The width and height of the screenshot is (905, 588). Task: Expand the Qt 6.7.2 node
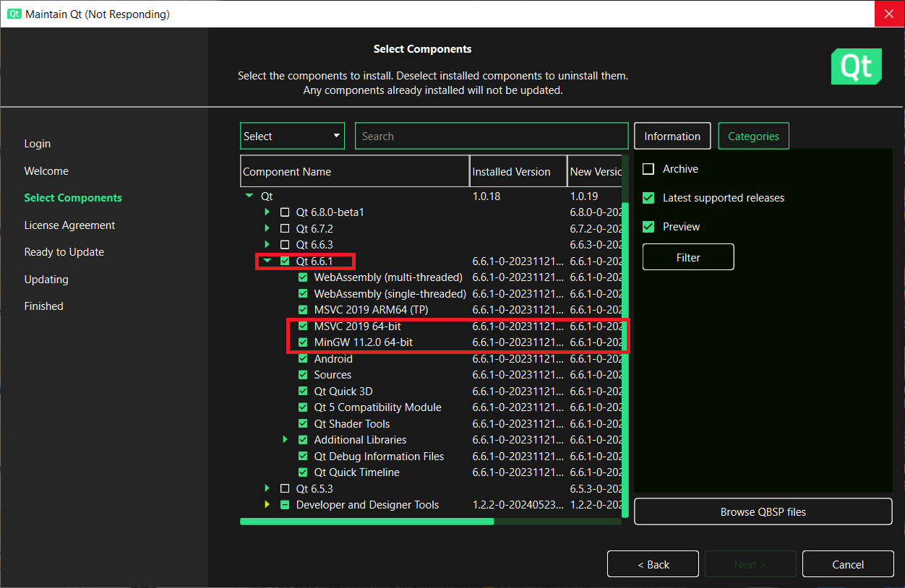click(267, 229)
